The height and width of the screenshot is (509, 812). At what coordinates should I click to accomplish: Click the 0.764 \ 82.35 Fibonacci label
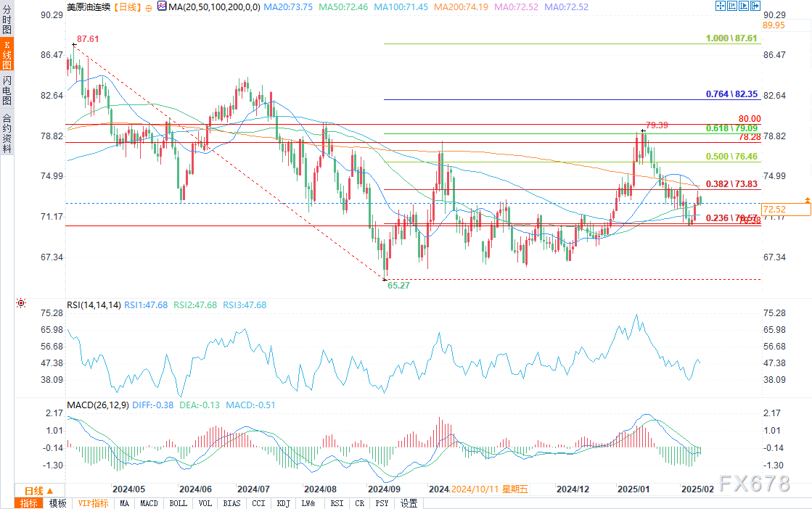click(731, 94)
